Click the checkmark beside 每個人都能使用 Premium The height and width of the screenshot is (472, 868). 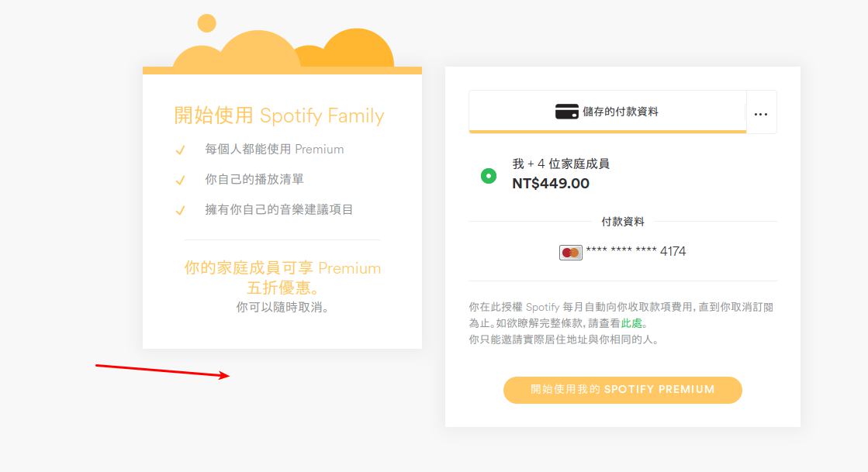click(x=180, y=150)
